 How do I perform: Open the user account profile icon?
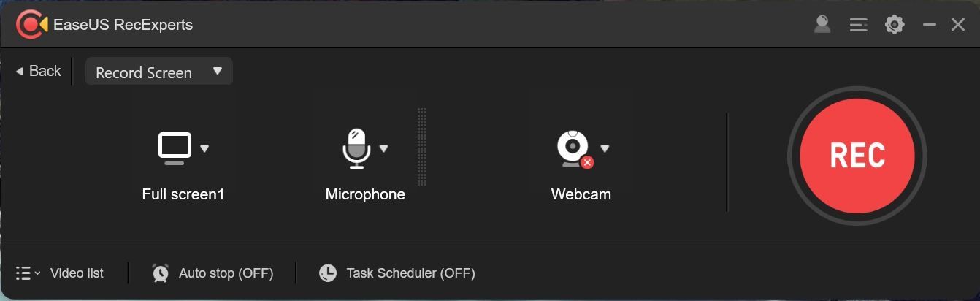click(x=822, y=25)
